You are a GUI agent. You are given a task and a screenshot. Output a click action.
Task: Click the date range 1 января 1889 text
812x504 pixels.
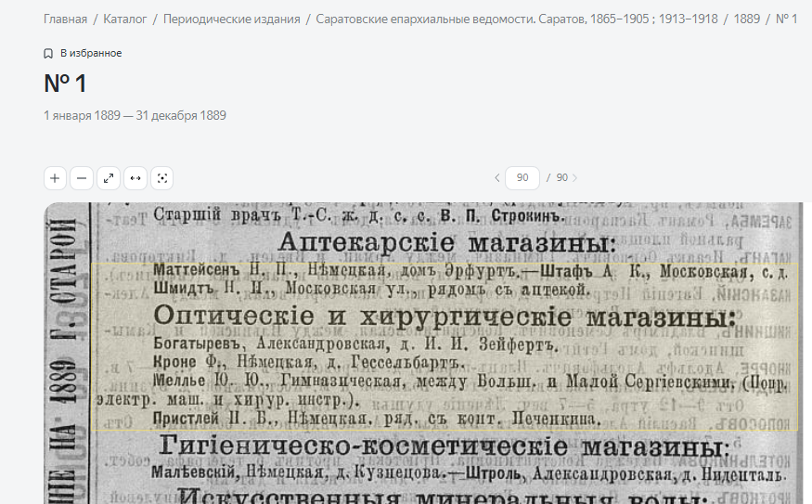(x=135, y=115)
